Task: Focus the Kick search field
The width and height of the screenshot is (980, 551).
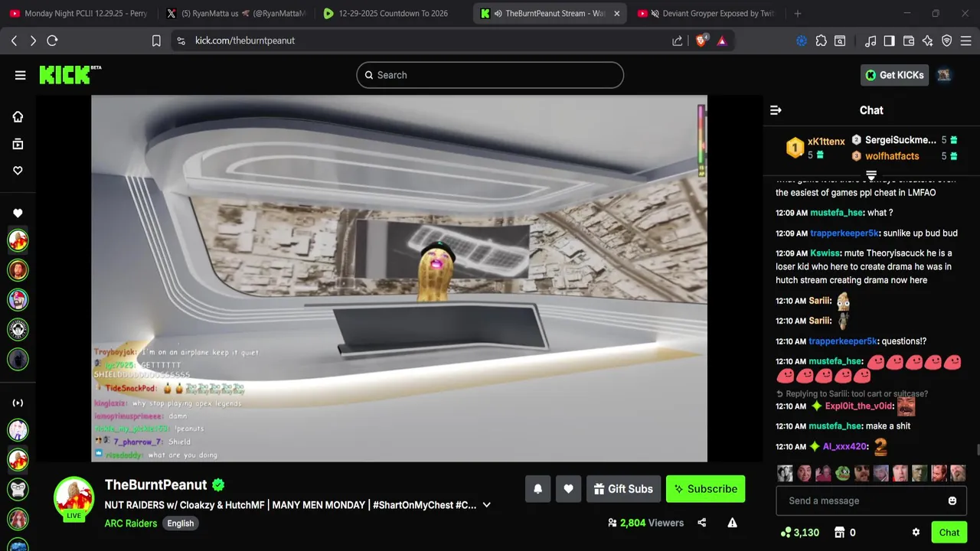Action: [x=490, y=75]
